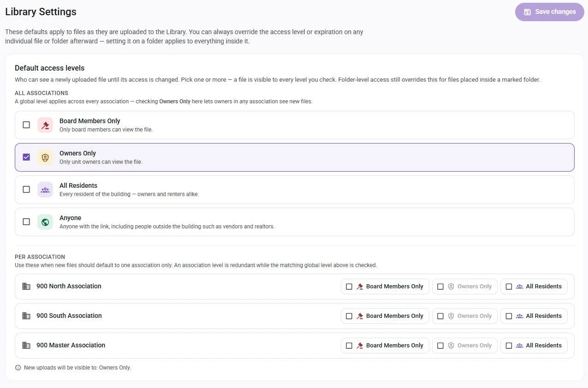
Task: Click the Default access levels heading
Action: (50, 68)
